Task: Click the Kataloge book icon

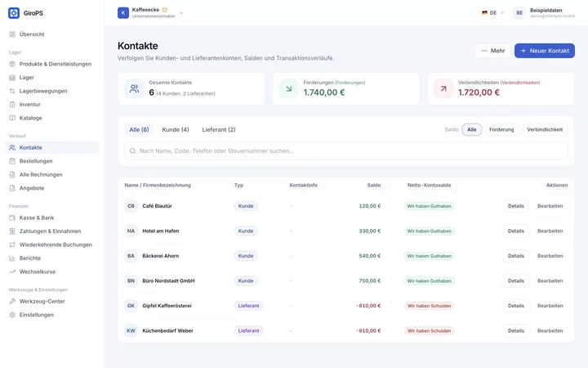Action: 12,118
